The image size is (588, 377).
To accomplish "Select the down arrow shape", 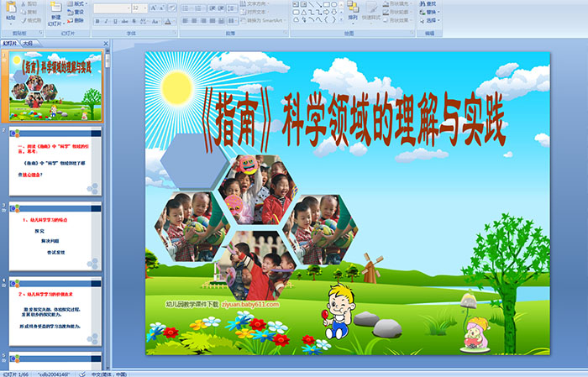I will click(x=333, y=13).
